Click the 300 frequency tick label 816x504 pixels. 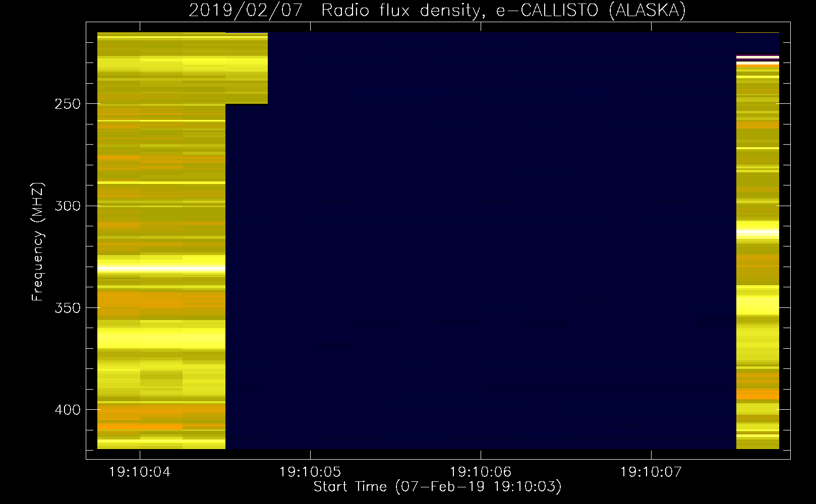(x=68, y=206)
